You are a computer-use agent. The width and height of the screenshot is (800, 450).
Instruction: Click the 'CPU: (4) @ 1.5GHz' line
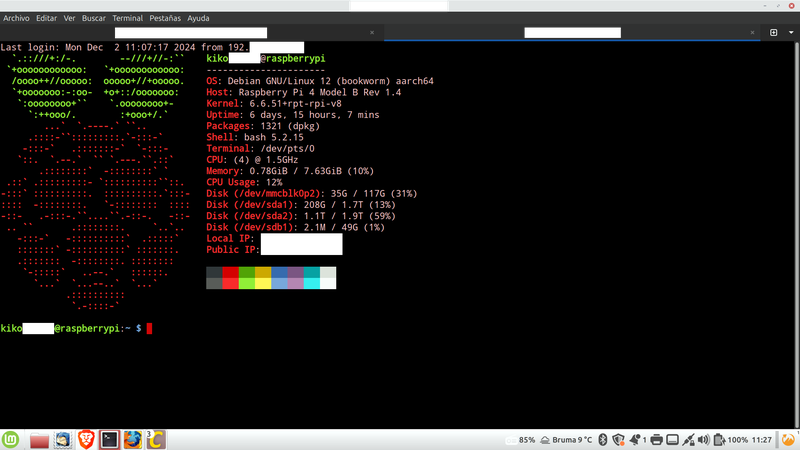[253, 160]
